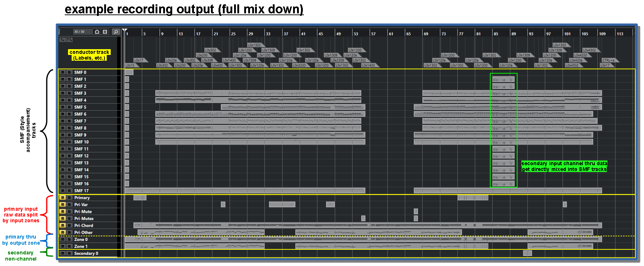The width and height of the screenshot is (644, 266).
Task: Select the Zone 1 track in list
Action: point(81,246)
